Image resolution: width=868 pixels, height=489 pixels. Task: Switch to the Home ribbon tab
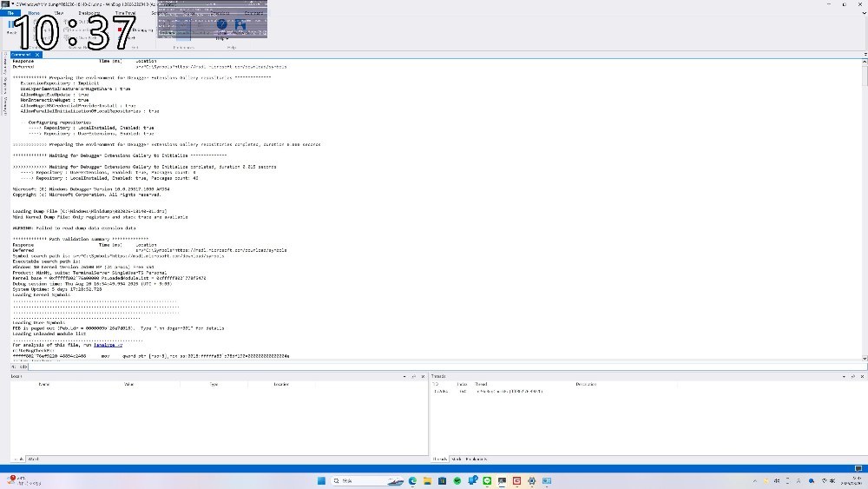tap(34, 13)
